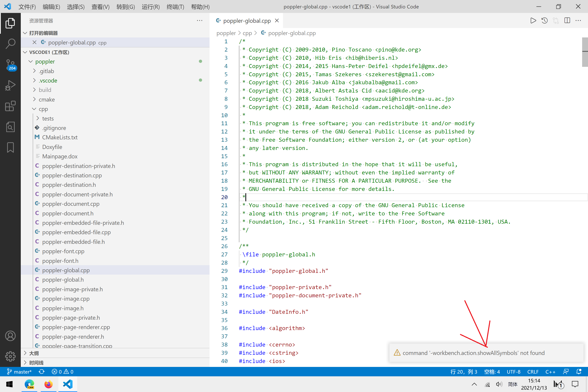Open the Source Control view with 204 badge
588x392 pixels.
click(x=10, y=64)
